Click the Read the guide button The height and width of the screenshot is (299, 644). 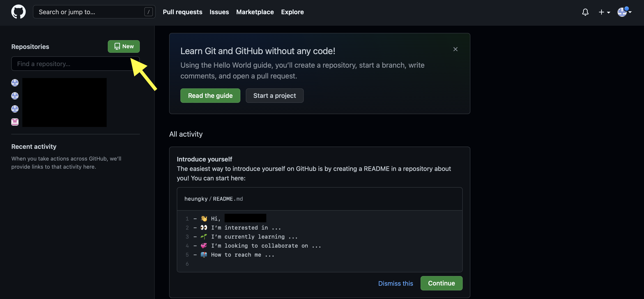tap(210, 96)
